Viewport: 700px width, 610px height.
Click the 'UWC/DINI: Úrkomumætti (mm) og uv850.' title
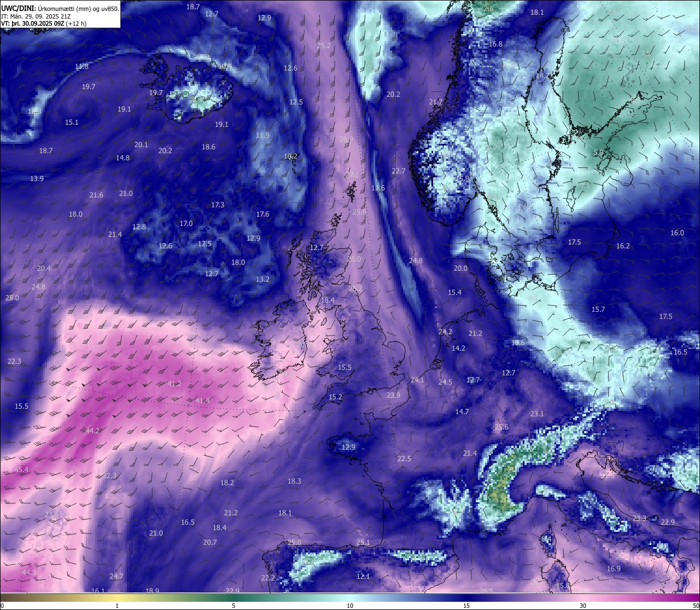point(60,9)
